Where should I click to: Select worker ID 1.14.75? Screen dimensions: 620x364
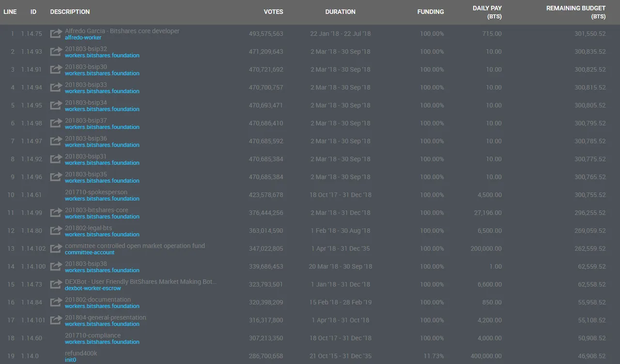pos(31,34)
